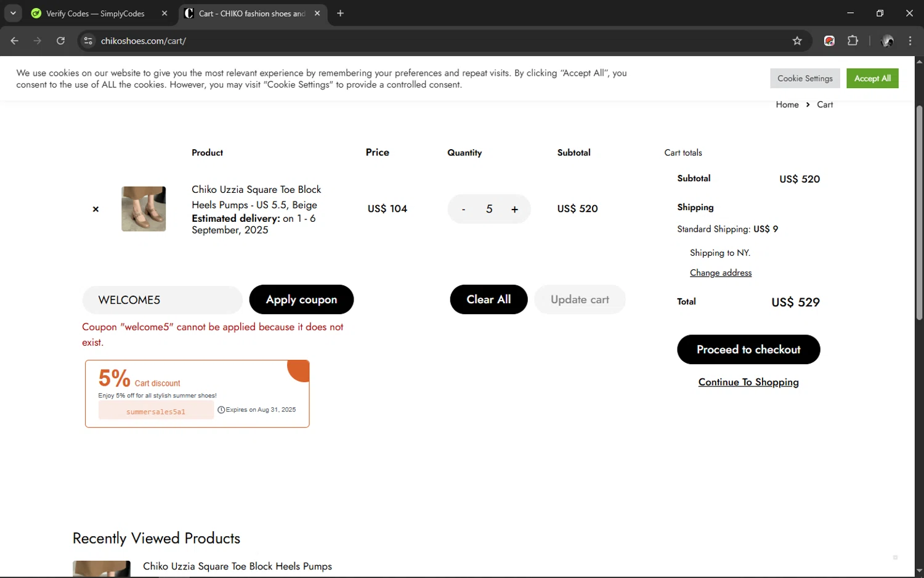Viewport: 924px width, 578px height.
Task: Open Cookie Settings
Action: 804,78
